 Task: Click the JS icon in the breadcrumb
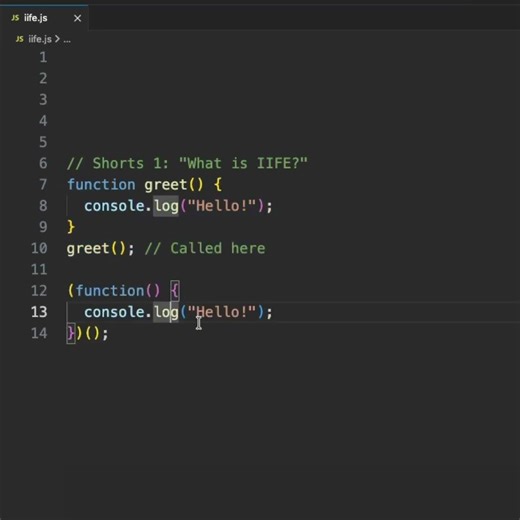pos(20,39)
